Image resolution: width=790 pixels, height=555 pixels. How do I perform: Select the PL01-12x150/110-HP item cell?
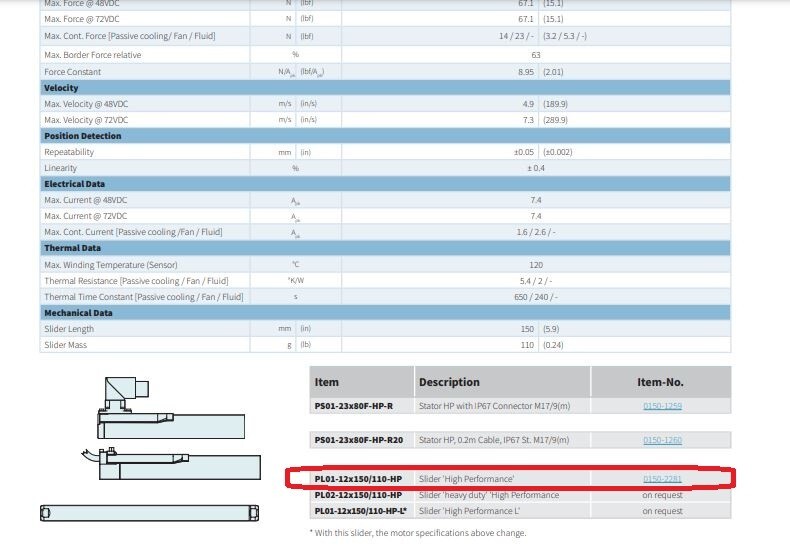pos(361,479)
